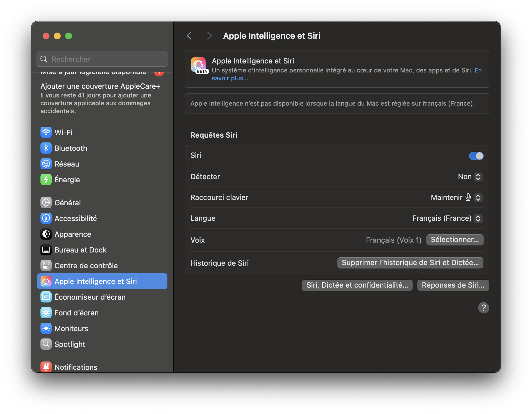The height and width of the screenshot is (414, 532).
Task: Follow the En savoir plus… link
Action: click(x=230, y=78)
